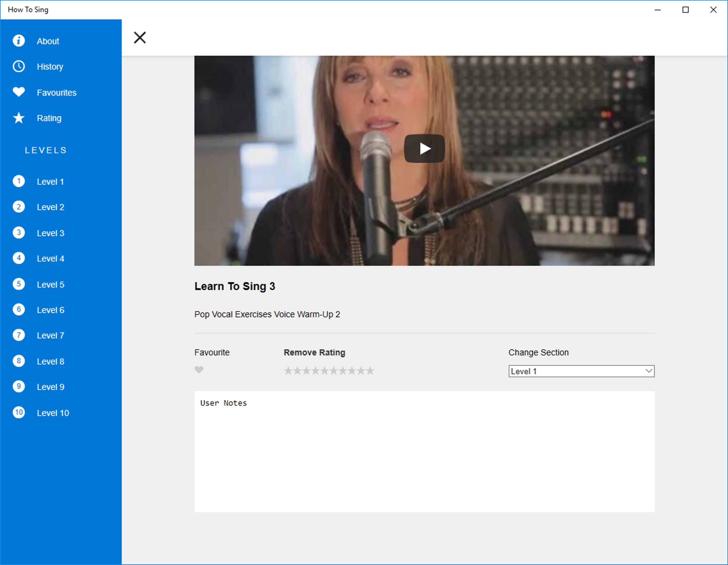Click the dropdown chevron next to Level 1

(x=648, y=371)
